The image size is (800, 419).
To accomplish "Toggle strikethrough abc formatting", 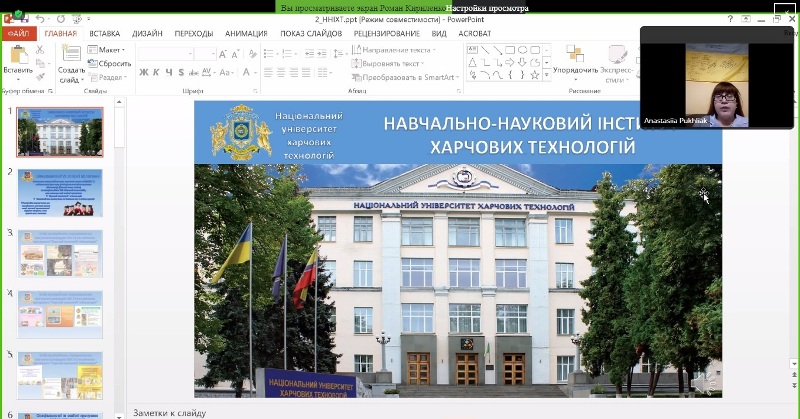I will pos(194,72).
